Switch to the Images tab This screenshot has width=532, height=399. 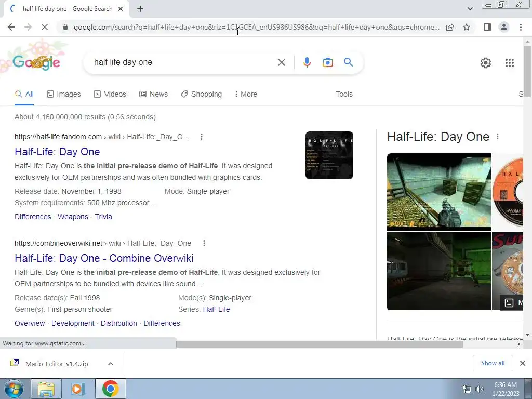[64, 95]
